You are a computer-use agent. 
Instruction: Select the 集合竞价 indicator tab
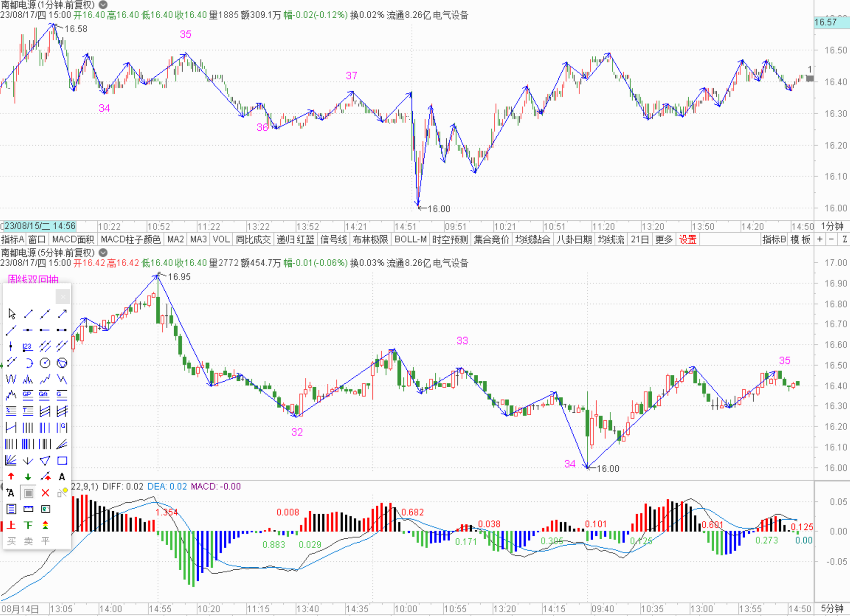491,240
